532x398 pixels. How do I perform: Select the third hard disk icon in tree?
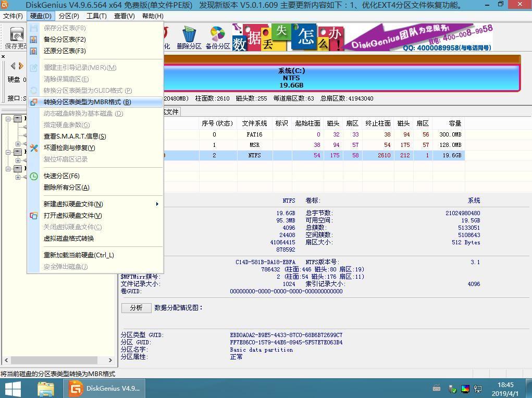pos(18,169)
